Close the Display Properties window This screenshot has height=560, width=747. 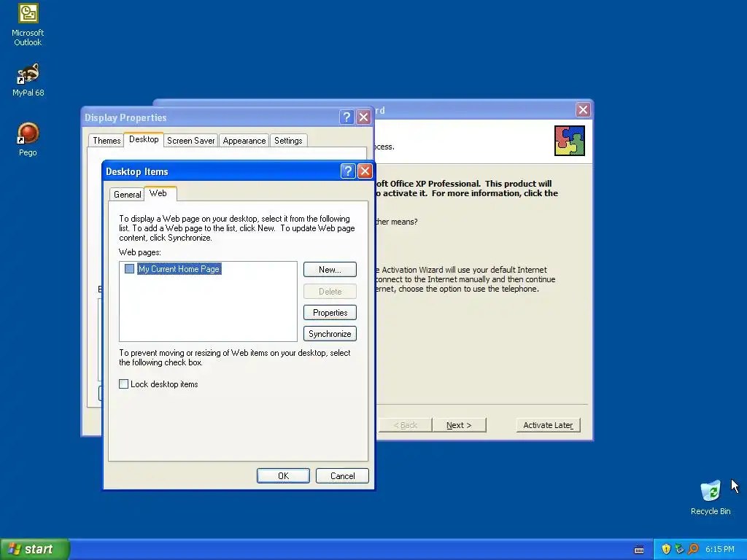363,117
